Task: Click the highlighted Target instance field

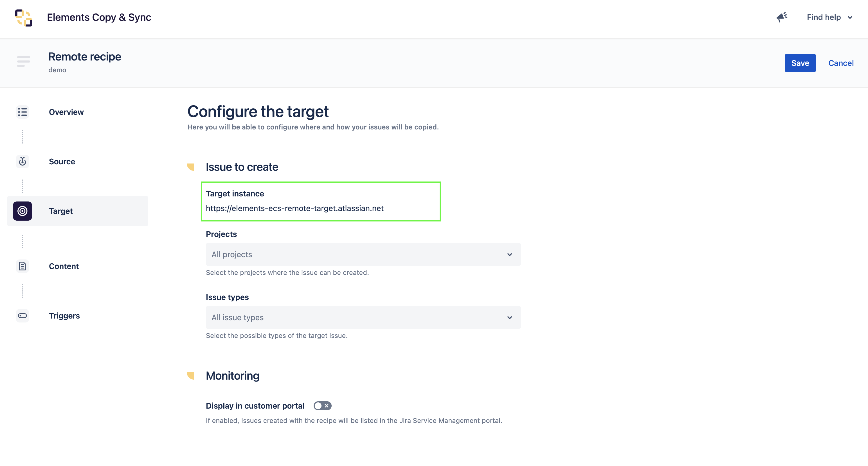Action: point(320,201)
